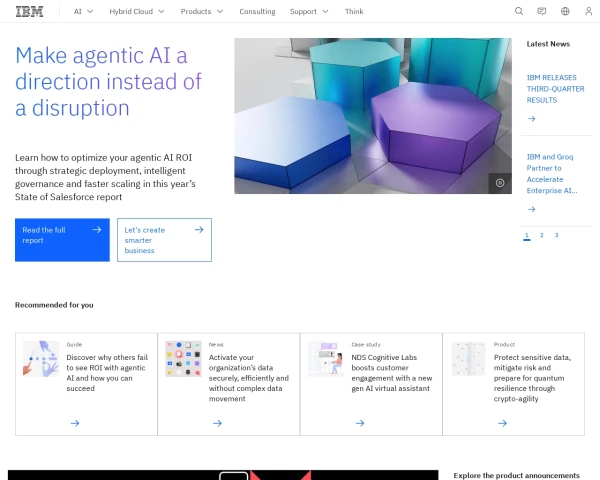Screen dimensions: 600x480
Task: Expand the Support dropdown menu
Action: 308,11
